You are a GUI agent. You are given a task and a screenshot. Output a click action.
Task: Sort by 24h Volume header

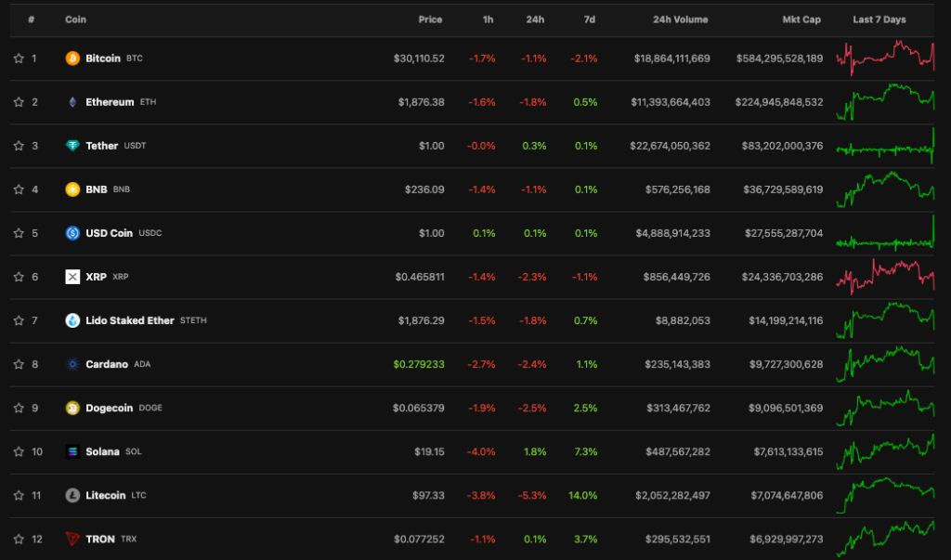coord(680,20)
